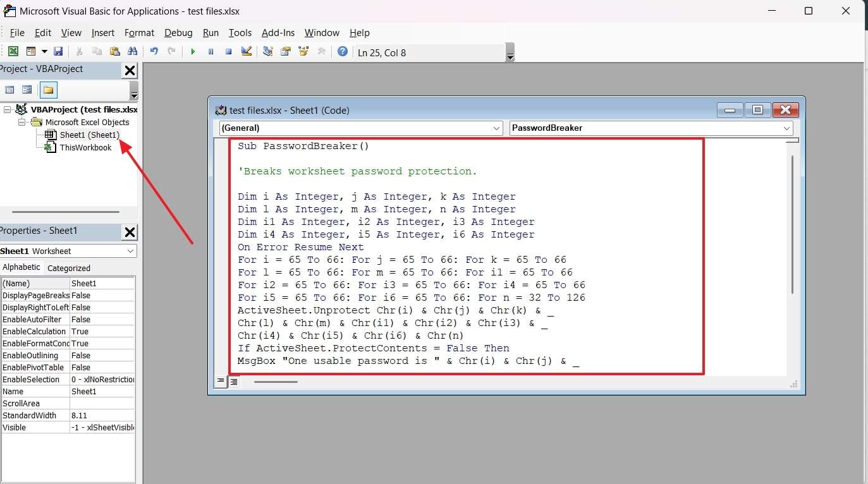The image size is (868, 484).
Task: Click View Code icon in Project pane
Action: click(9, 90)
